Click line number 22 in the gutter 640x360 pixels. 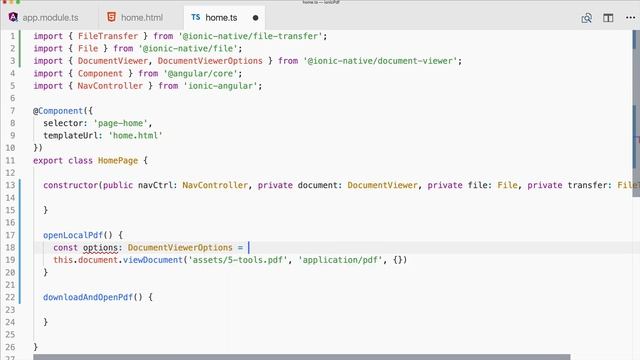click(x=10, y=297)
